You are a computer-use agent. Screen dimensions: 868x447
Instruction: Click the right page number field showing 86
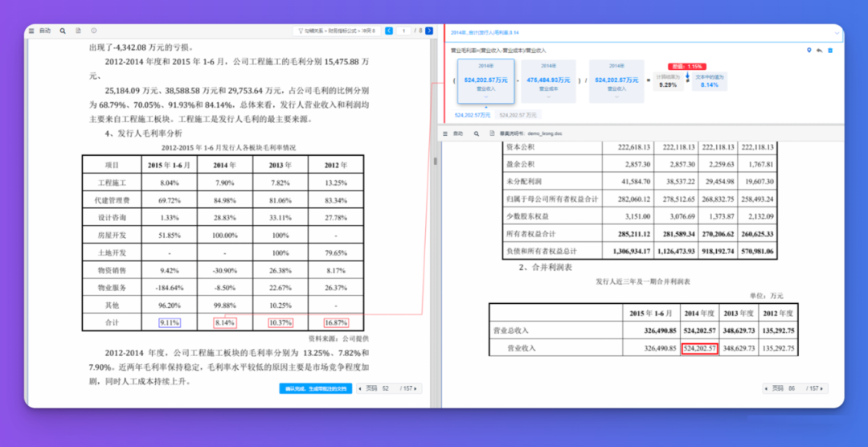792,389
